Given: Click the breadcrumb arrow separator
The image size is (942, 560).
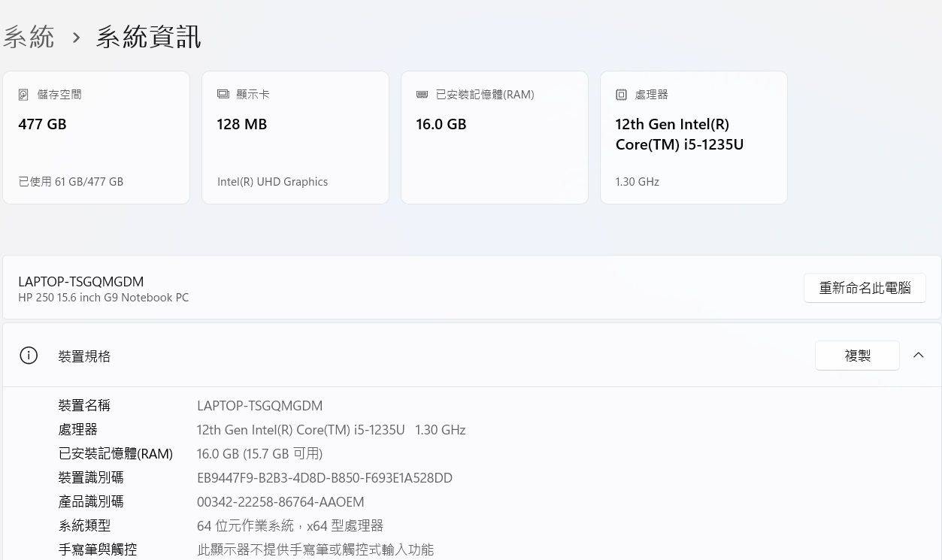Looking at the screenshot, I should tap(76, 38).
